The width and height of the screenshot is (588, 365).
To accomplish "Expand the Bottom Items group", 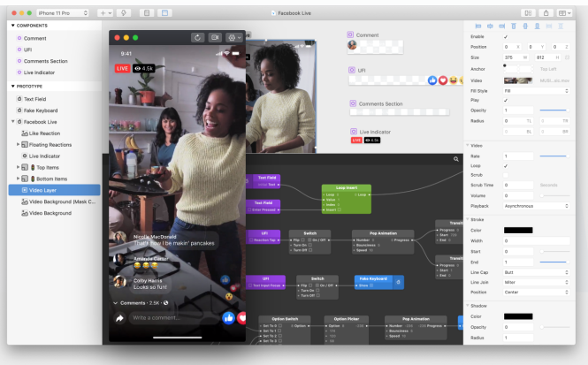I will tap(18, 179).
